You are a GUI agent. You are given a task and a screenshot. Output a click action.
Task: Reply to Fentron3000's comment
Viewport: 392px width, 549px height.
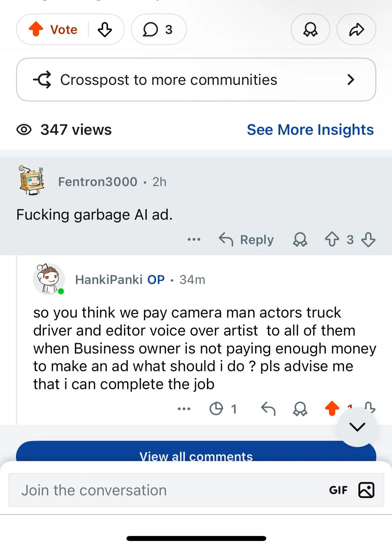pos(247,239)
